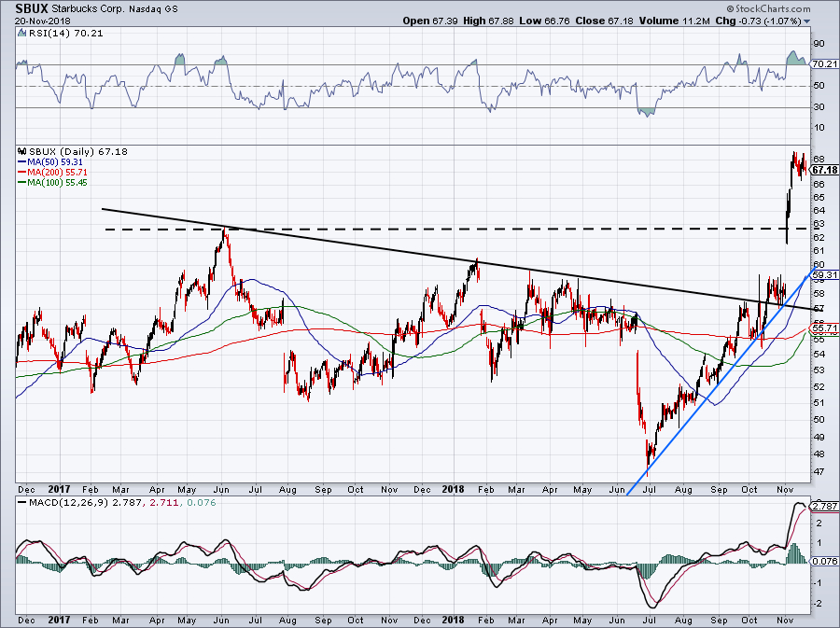This screenshot has width=840, height=628.
Task: Click the Chg -0.73 (-1.07%) value
Action: [x=759, y=21]
